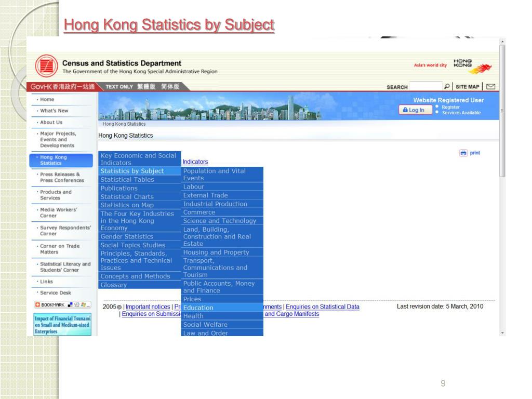The image size is (532, 399).
Task: Select Principles, Standards, Practices menu item
Action: 139,261
